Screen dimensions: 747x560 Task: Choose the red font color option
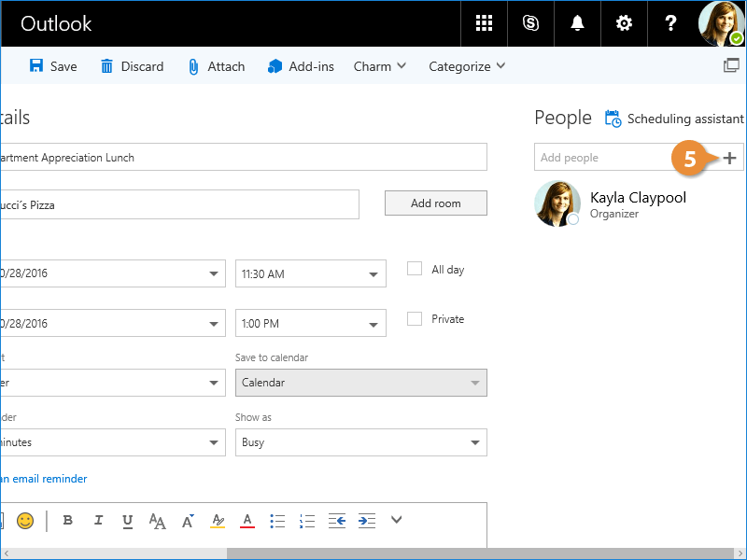(247, 521)
